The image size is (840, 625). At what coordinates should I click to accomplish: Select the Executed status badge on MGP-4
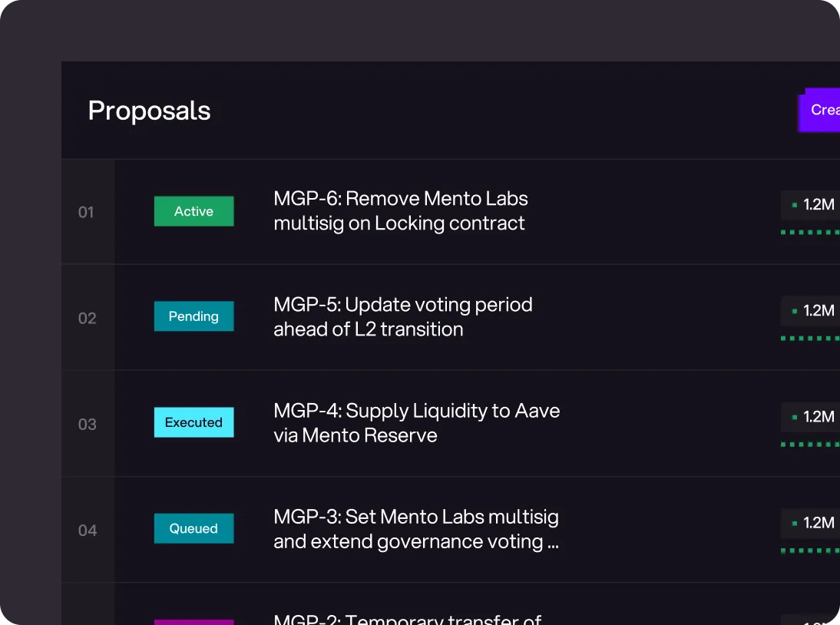193,422
